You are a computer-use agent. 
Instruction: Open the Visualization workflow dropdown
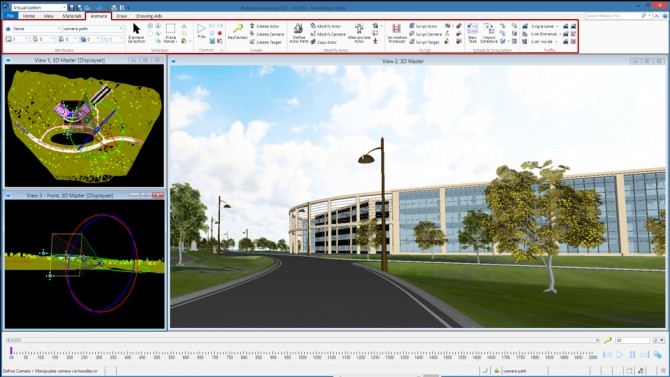tap(39, 7)
